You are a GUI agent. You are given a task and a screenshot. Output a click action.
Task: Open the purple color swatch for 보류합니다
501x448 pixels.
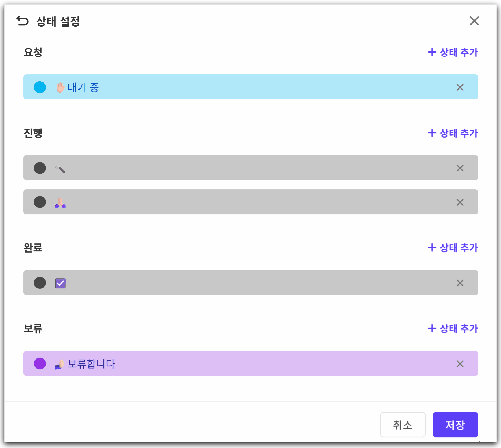40,364
